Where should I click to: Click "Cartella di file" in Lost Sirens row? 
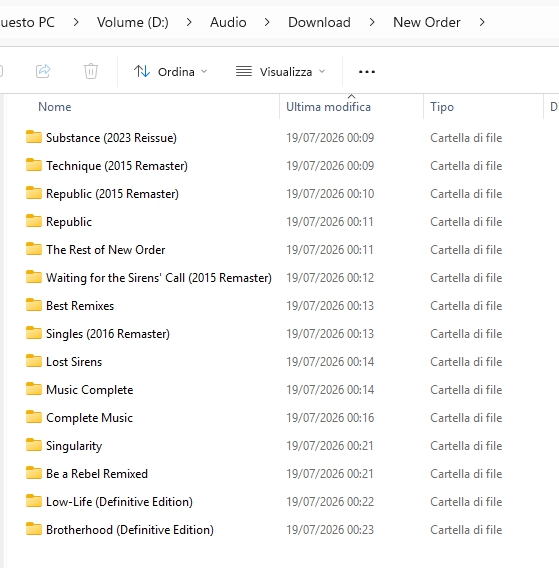[x=466, y=362]
